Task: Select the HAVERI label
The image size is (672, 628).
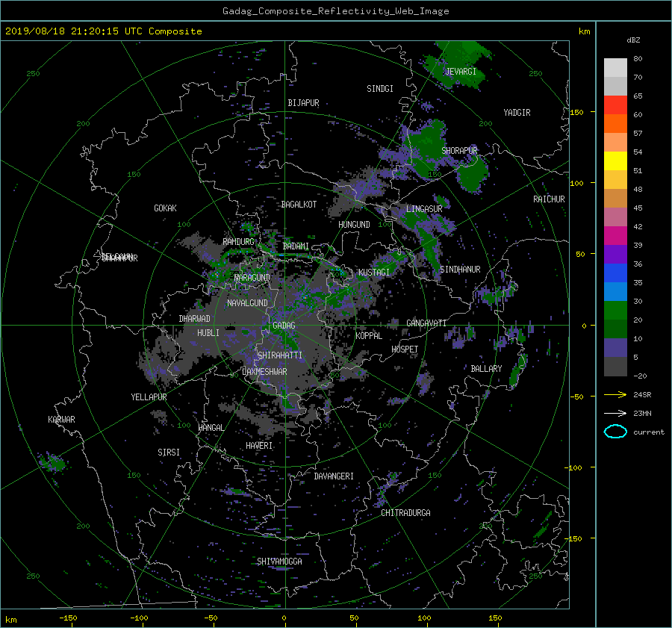Action: click(259, 446)
